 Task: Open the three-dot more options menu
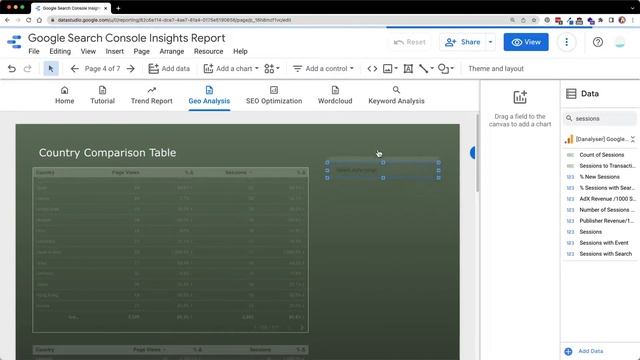567,42
